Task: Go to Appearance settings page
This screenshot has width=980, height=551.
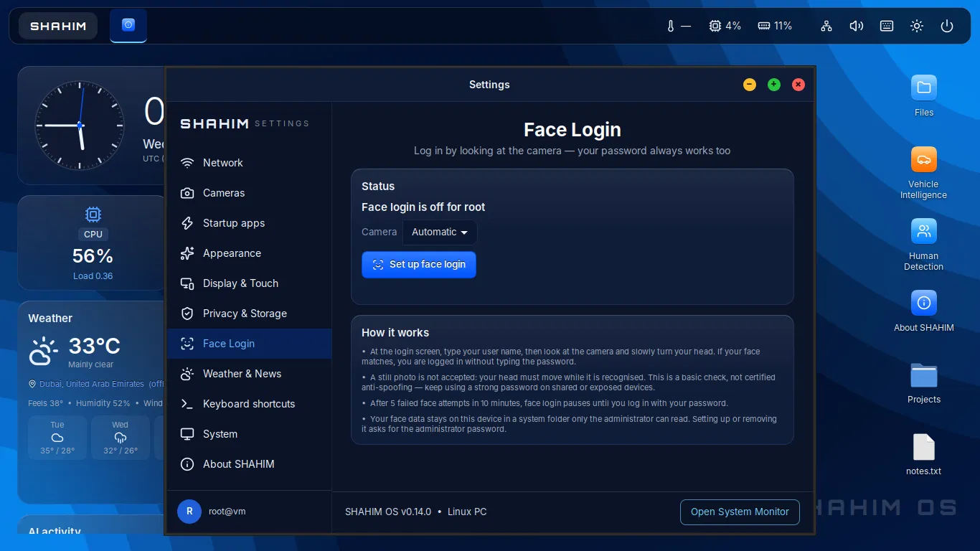Action: [250, 253]
